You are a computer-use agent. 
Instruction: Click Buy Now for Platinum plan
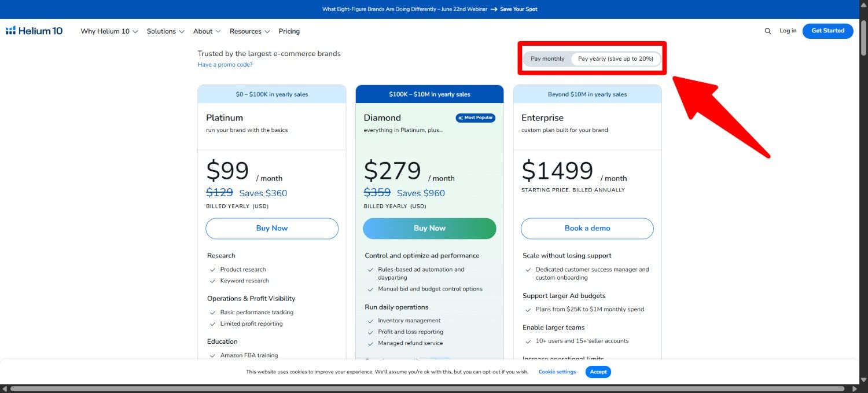[x=272, y=228]
